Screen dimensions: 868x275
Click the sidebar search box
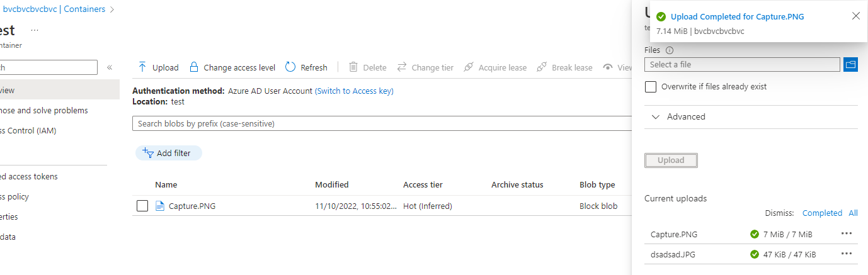(x=49, y=67)
